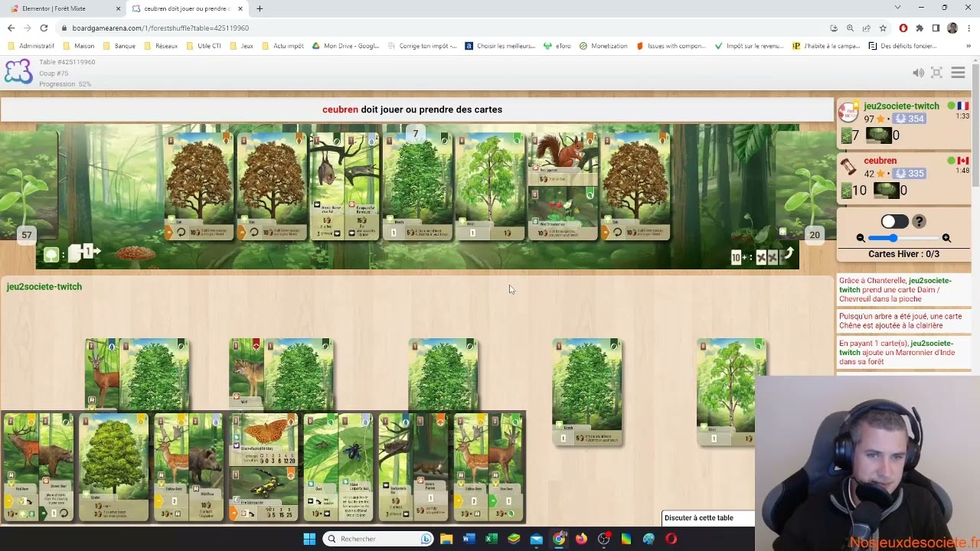The image size is (980, 551).
Task: Select the butterfly and salamander hand card
Action: point(264,468)
